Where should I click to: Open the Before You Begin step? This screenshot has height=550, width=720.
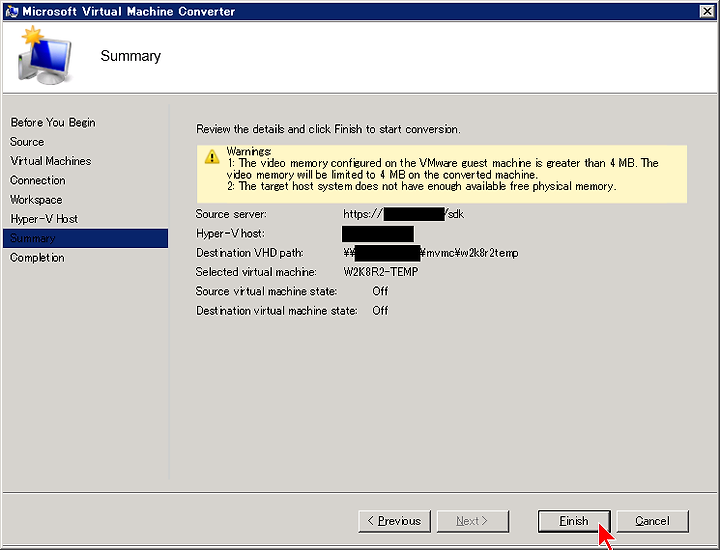point(53,123)
